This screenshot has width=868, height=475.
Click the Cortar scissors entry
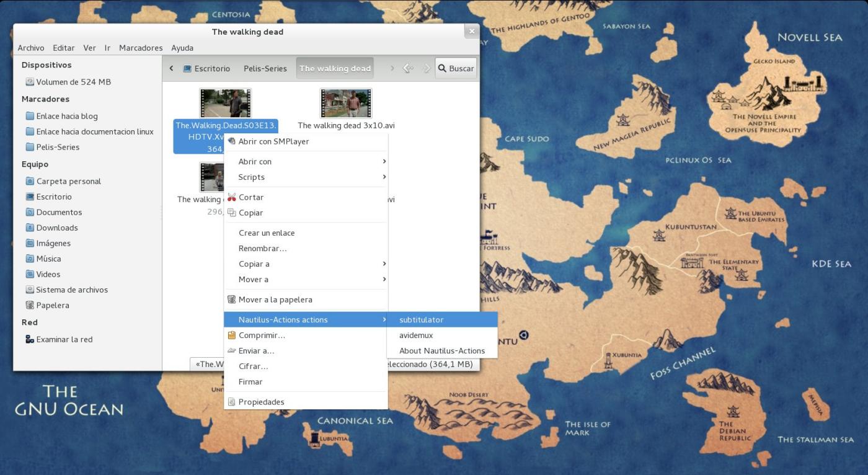click(306, 197)
